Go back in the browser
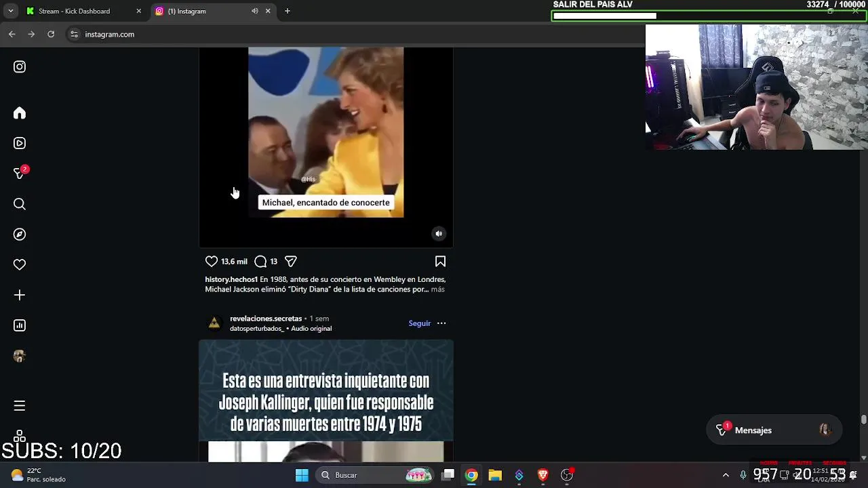Image resolution: width=868 pixels, height=488 pixels. click(12, 34)
